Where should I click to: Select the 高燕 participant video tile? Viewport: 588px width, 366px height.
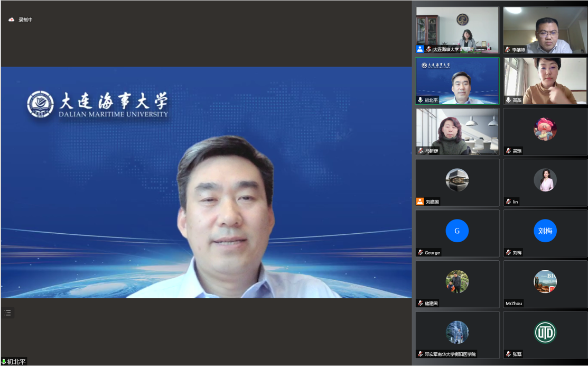(545, 79)
